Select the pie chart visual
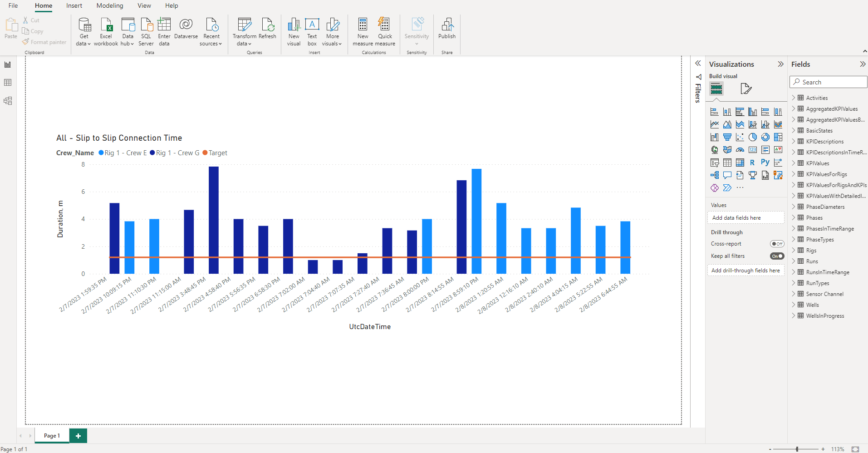Image resolution: width=868 pixels, height=453 pixels. (752, 137)
